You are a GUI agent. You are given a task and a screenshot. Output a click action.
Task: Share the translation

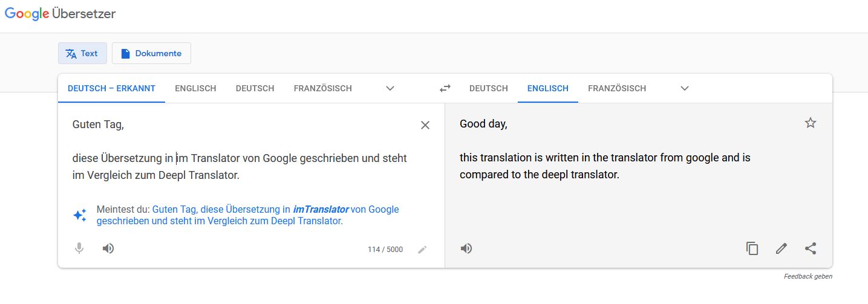(811, 248)
